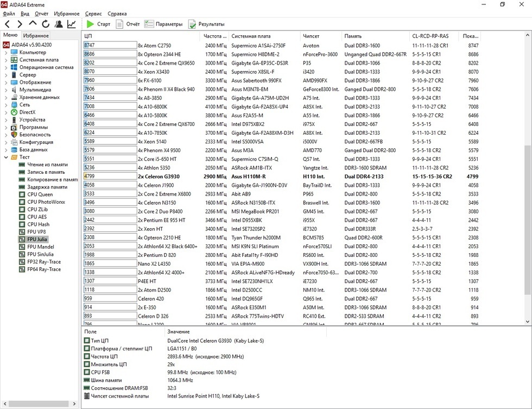Sort by the ЦП column header

141,36
